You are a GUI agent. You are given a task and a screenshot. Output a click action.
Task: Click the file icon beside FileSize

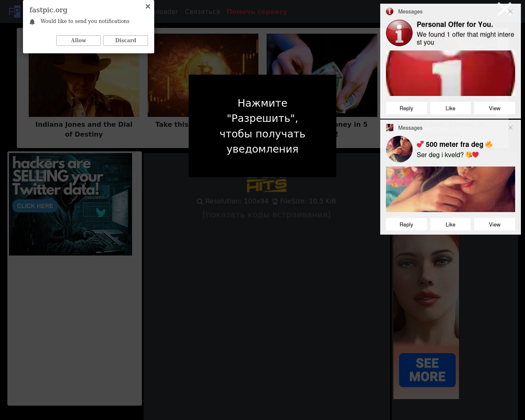(x=275, y=201)
